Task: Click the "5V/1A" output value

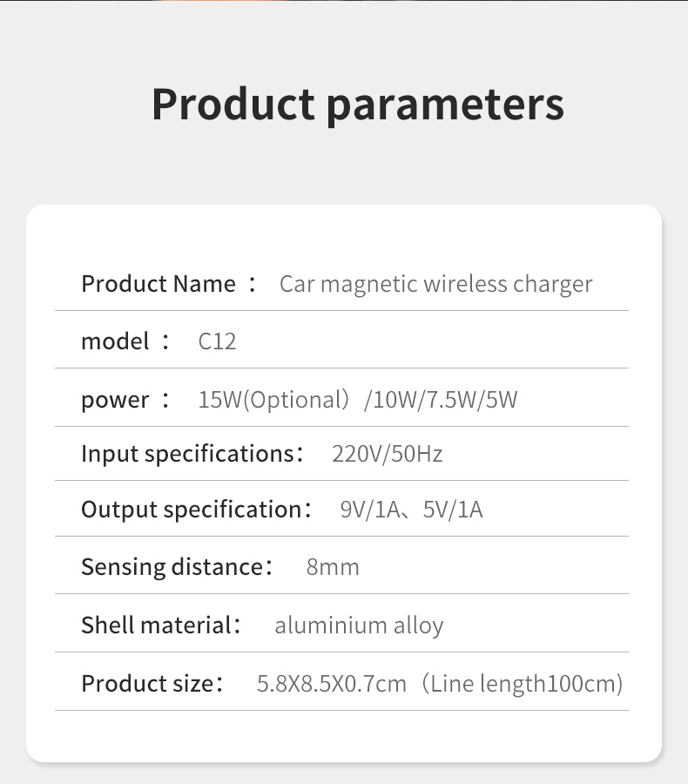Action: pos(453,510)
